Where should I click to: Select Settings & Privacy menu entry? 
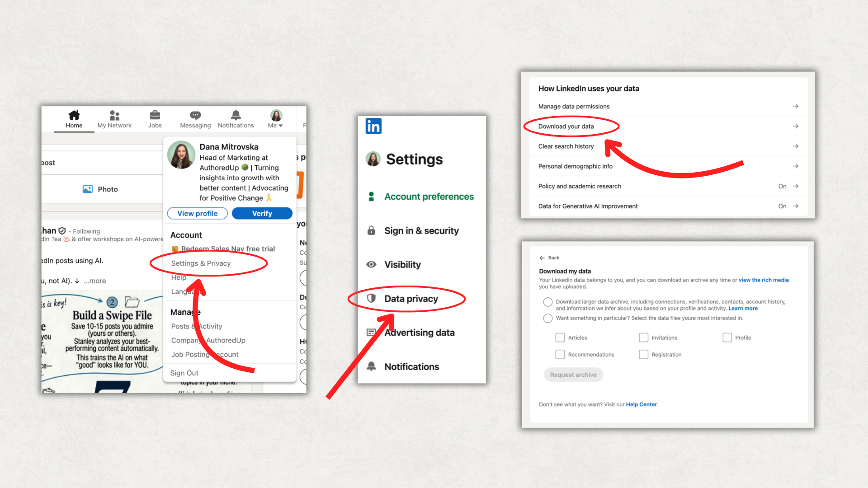pos(201,263)
